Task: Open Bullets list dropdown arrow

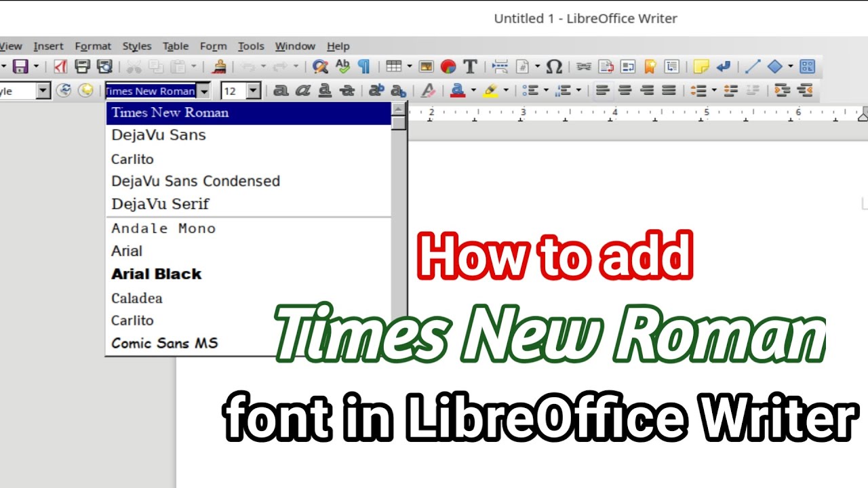Action: [546, 90]
